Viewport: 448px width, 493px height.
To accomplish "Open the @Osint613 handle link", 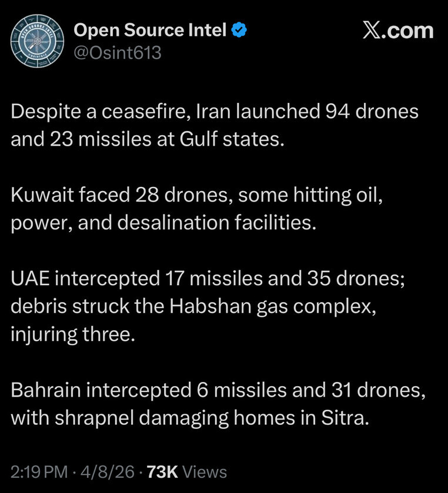I will pyautogui.click(x=117, y=53).
